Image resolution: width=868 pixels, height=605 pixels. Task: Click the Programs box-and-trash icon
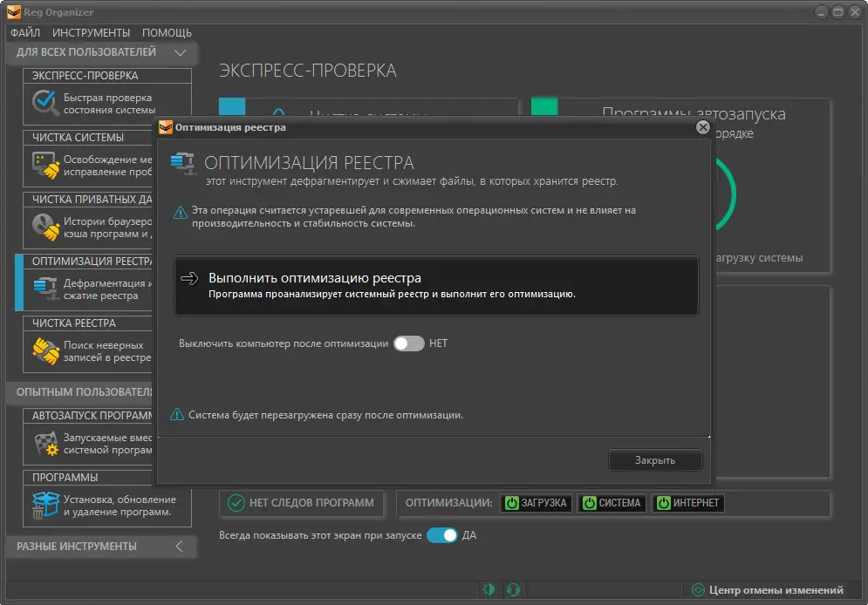click(x=45, y=506)
